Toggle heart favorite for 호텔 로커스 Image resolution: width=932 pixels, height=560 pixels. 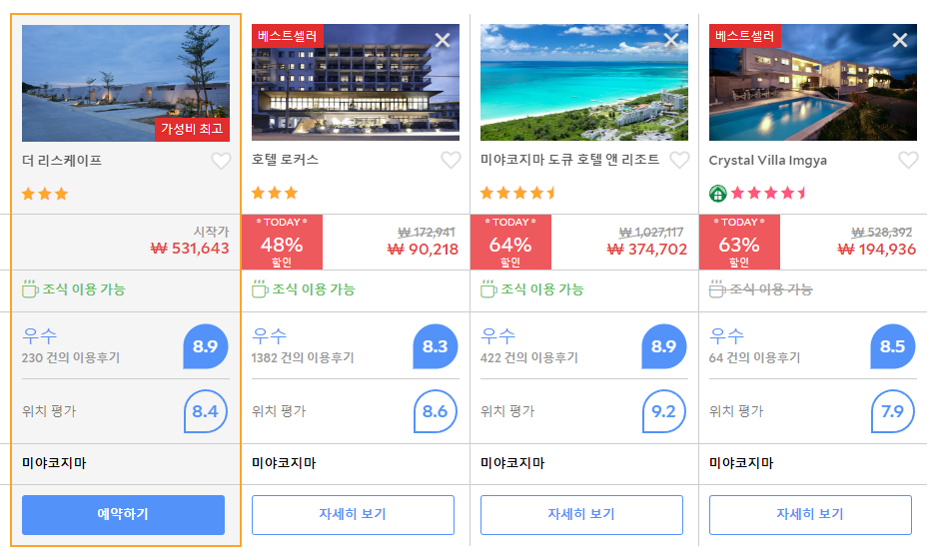451,160
